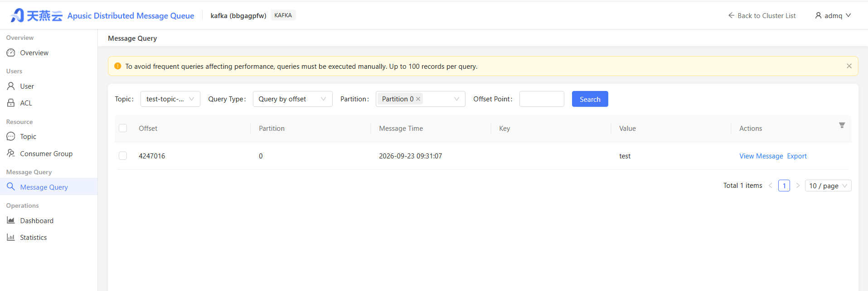Expand the 10 / page size dropdown
The image size is (868, 291).
pos(828,186)
